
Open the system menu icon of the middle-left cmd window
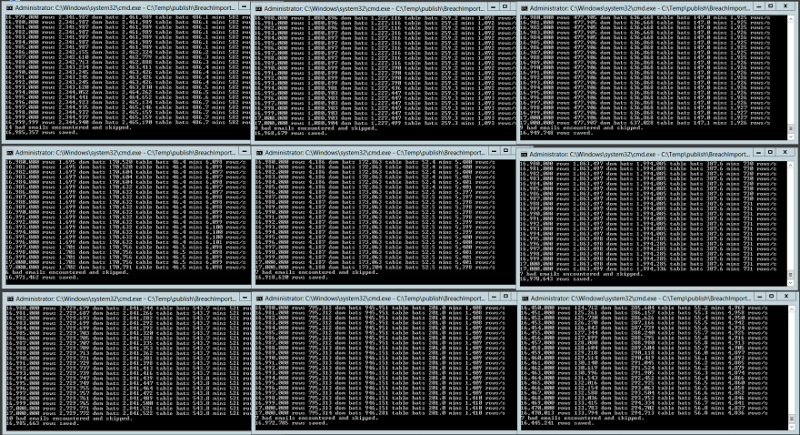pos(10,152)
